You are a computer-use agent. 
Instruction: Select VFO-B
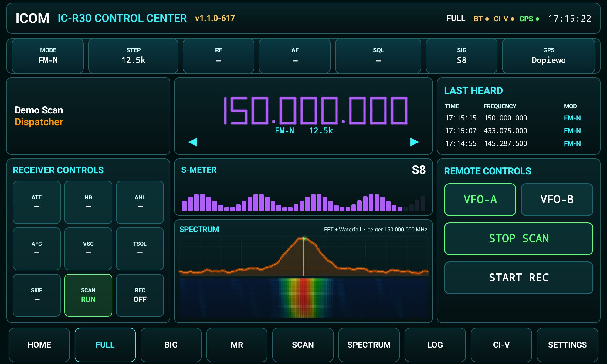[557, 200]
